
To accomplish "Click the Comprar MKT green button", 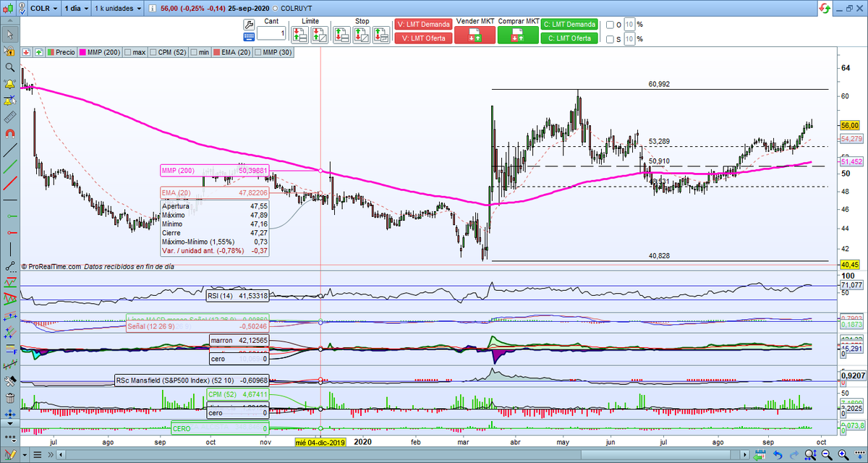I will click(x=518, y=35).
